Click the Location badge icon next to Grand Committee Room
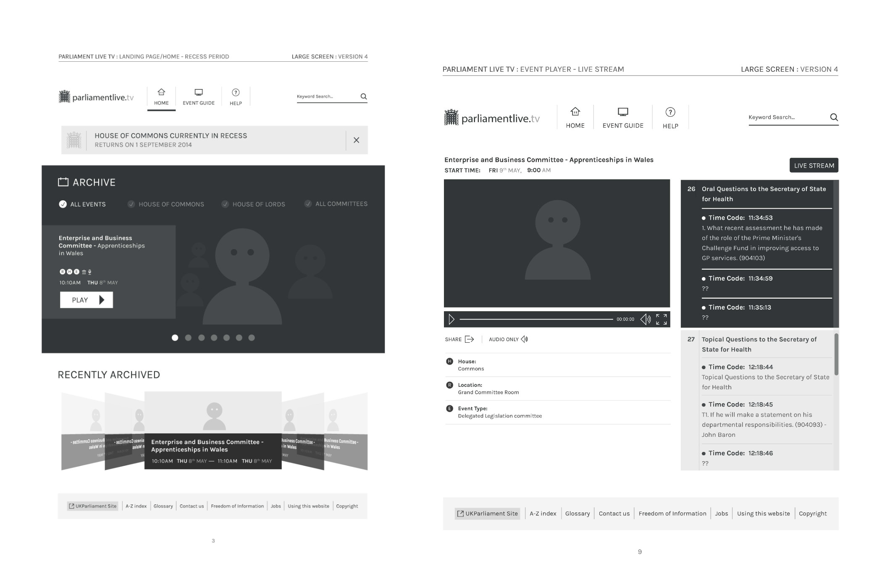Screen dimensions: 882x588 pos(449,385)
